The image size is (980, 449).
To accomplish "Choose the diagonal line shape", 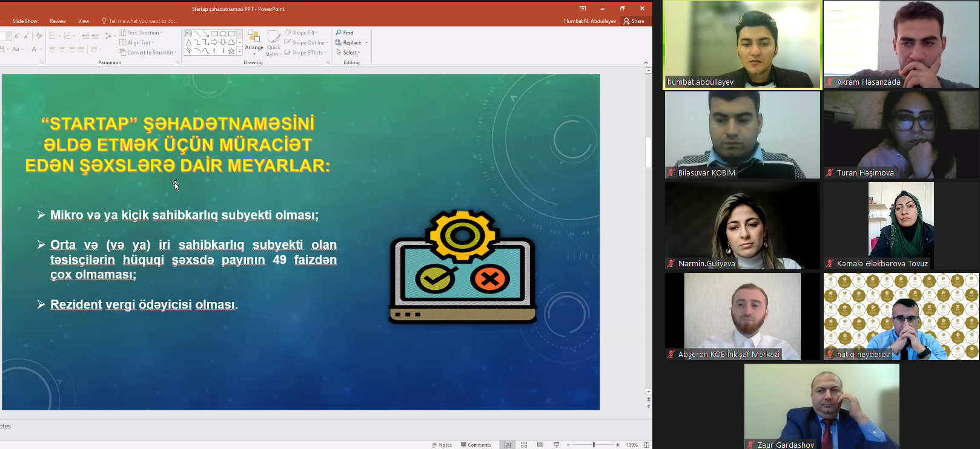I will (x=197, y=33).
